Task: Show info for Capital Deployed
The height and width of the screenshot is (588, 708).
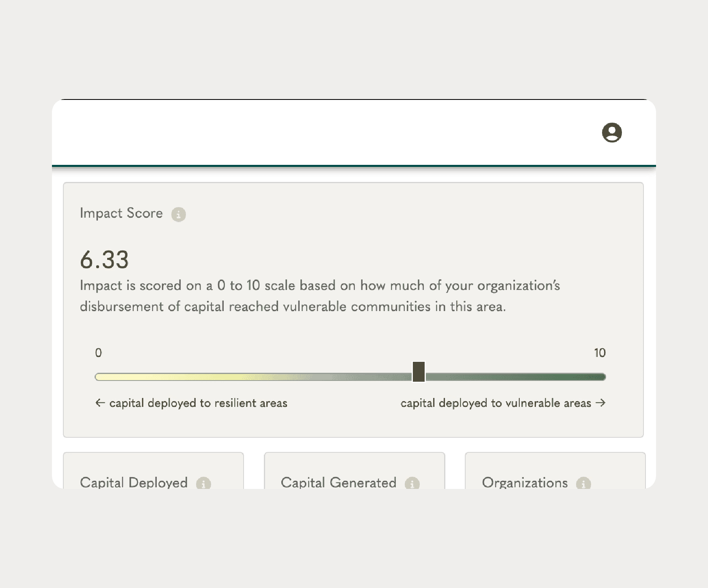Action: [x=203, y=483]
